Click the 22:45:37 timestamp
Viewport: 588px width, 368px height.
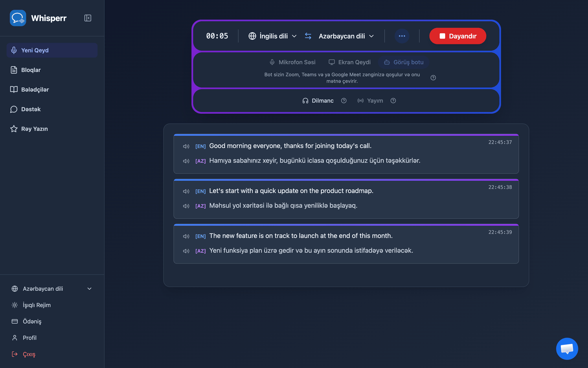point(500,142)
